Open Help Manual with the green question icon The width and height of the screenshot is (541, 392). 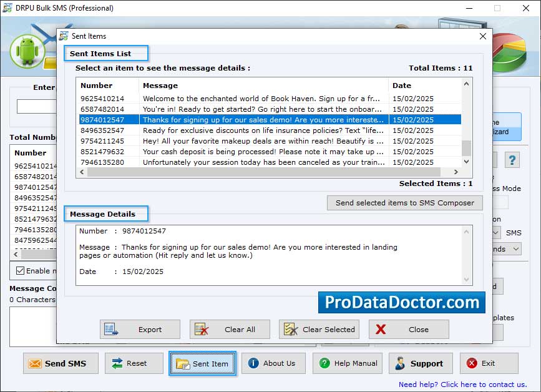325,363
